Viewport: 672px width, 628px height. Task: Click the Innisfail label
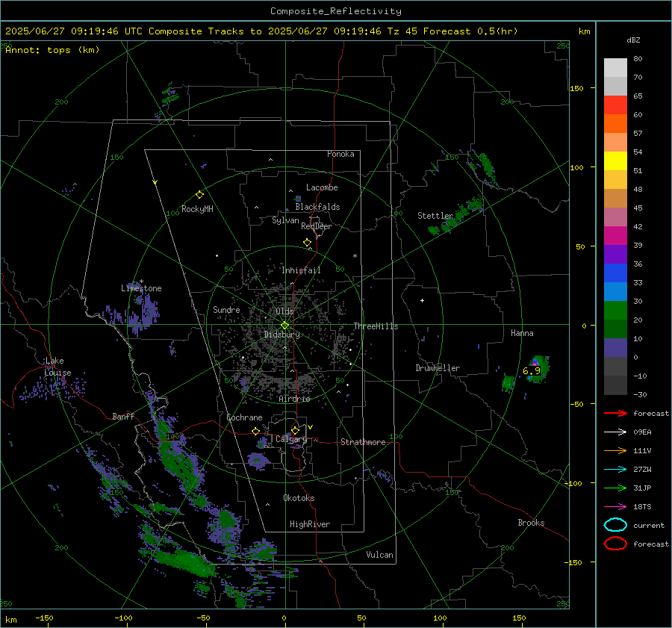[x=301, y=270]
